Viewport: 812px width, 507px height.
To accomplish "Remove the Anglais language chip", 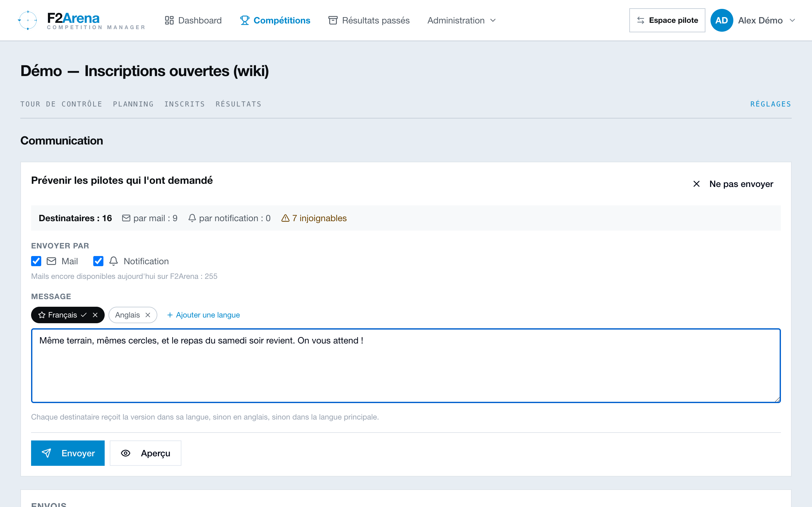I will tap(147, 315).
